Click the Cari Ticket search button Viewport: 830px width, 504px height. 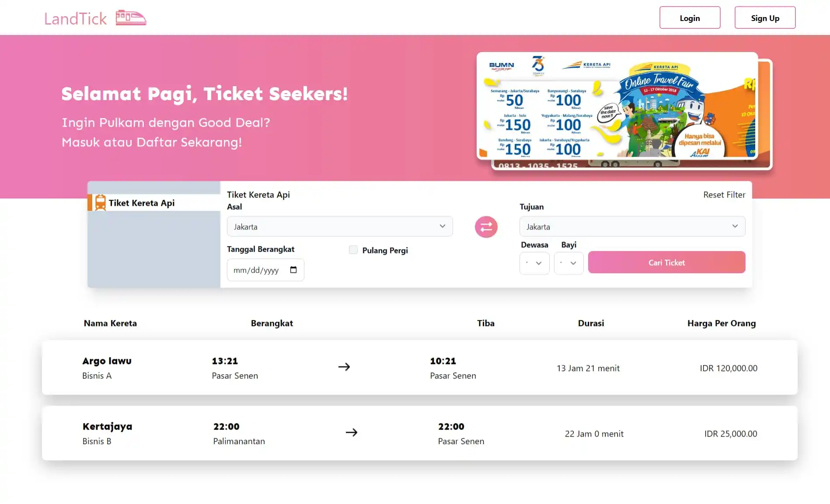pyautogui.click(x=666, y=262)
